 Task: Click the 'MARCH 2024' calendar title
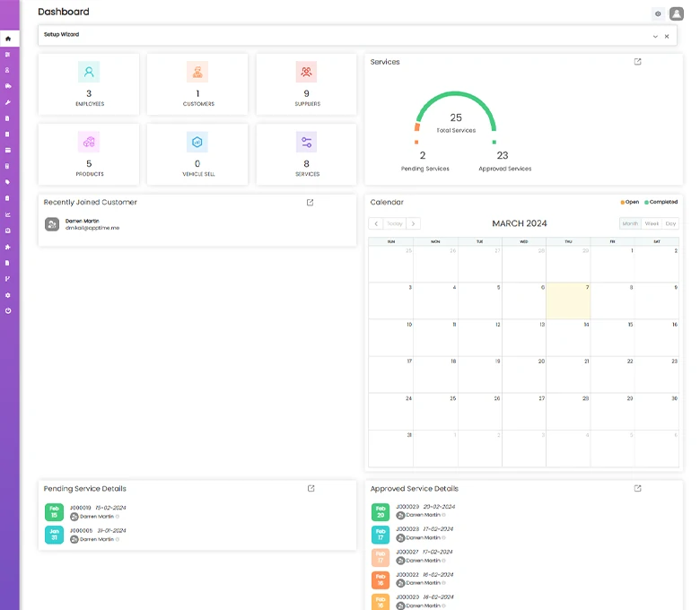point(520,223)
